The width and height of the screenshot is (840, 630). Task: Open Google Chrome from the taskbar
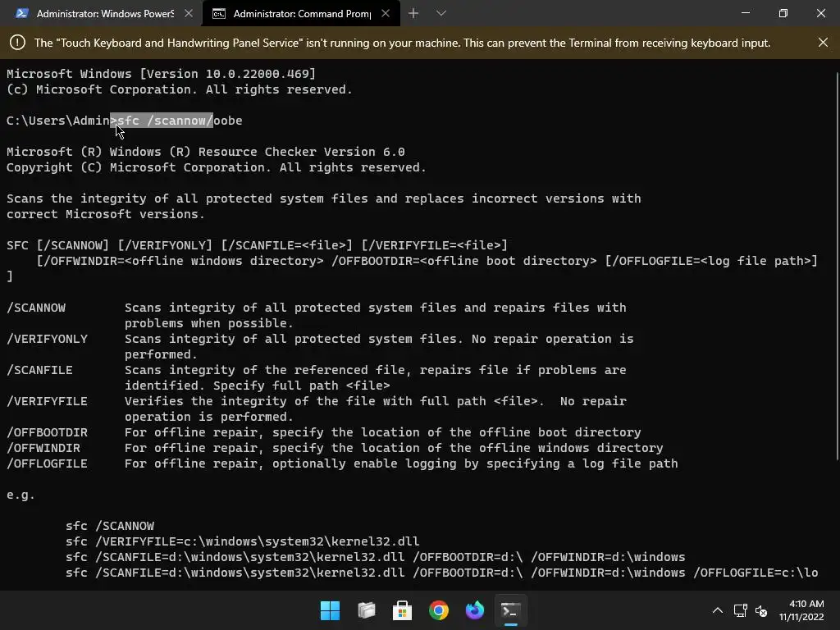(x=439, y=610)
